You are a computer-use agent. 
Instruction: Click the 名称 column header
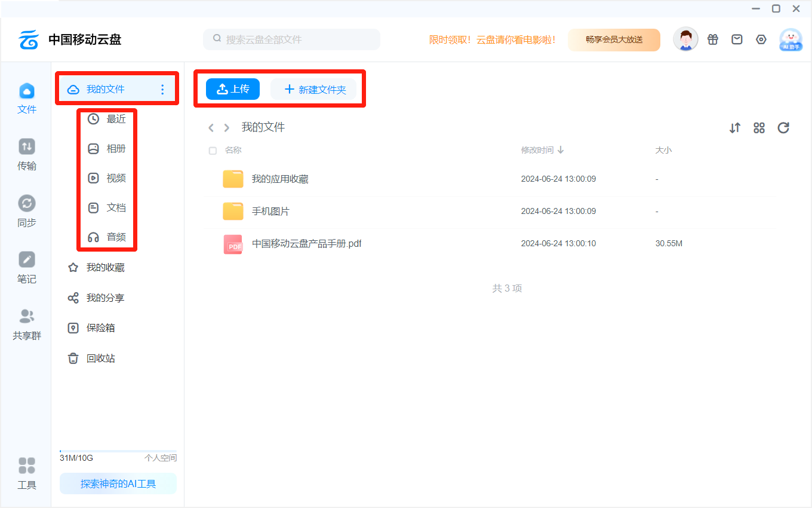(x=233, y=151)
